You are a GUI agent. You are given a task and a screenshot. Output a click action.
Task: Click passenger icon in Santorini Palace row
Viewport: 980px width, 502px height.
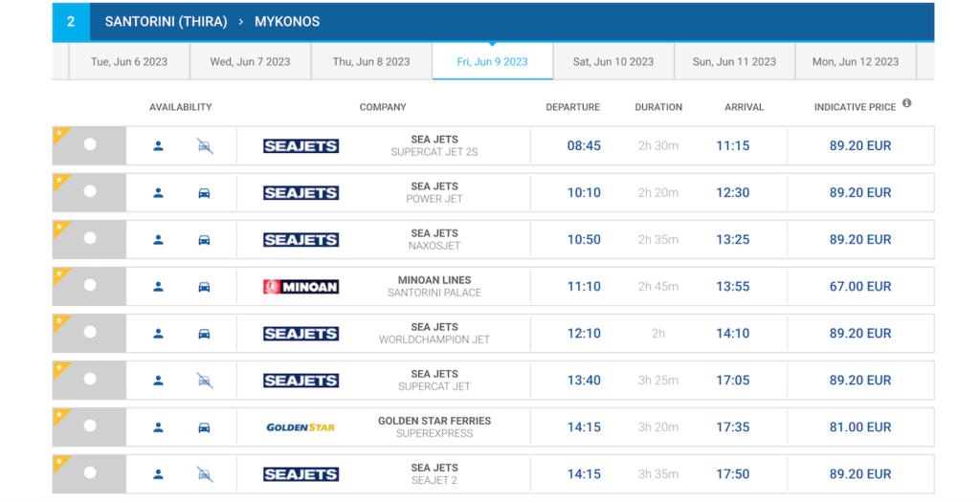[x=158, y=287]
